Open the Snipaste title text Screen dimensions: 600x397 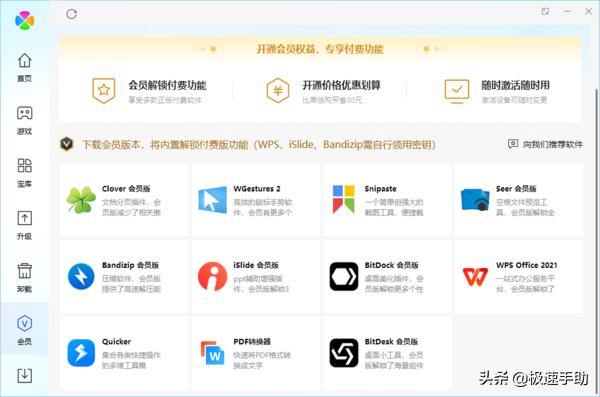380,189
